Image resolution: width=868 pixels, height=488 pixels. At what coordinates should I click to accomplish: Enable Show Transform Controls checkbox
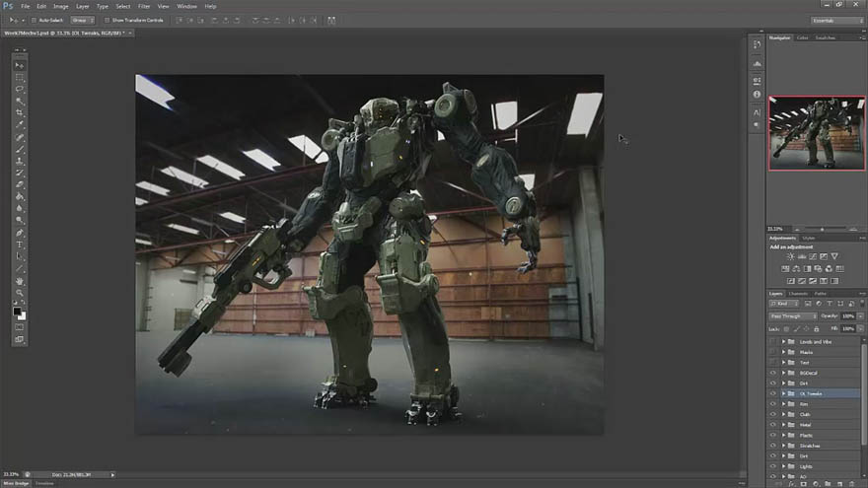click(x=107, y=21)
